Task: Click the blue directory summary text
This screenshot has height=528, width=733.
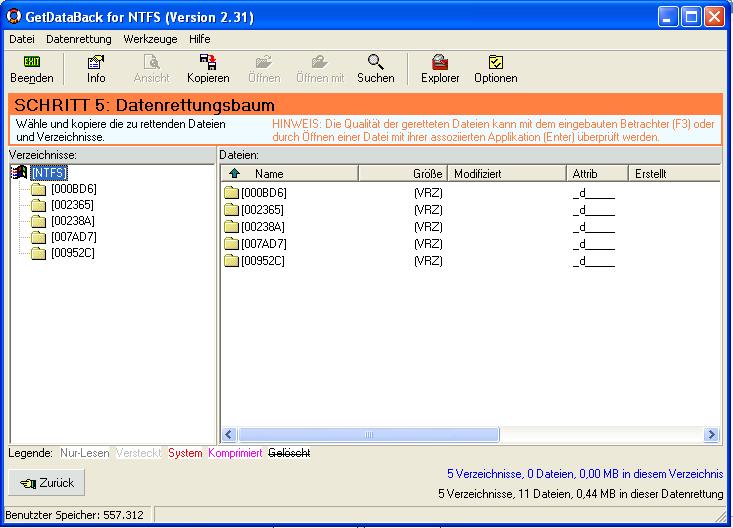Action: (x=585, y=474)
